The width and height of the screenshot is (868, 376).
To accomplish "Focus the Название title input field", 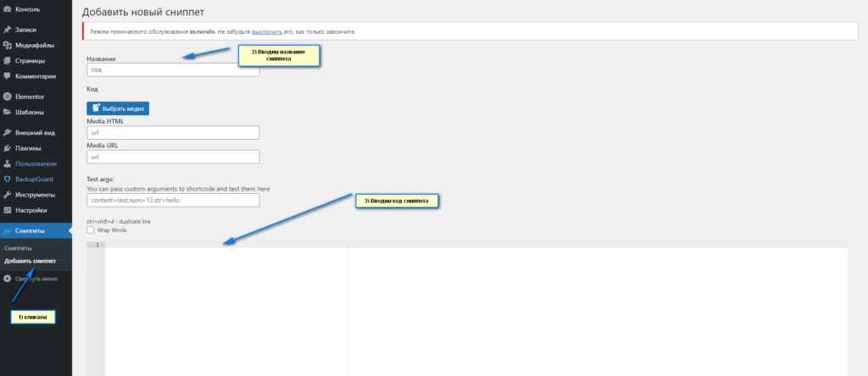I will point(173,70).
